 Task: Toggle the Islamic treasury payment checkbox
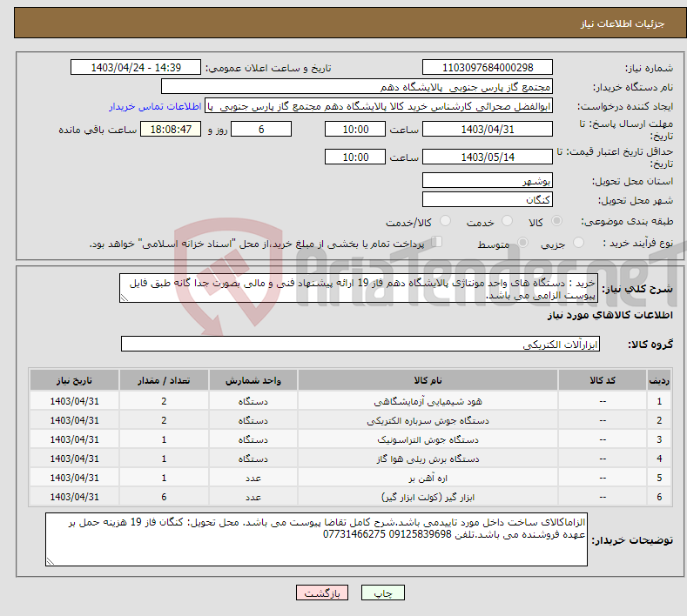coord(436,242)
